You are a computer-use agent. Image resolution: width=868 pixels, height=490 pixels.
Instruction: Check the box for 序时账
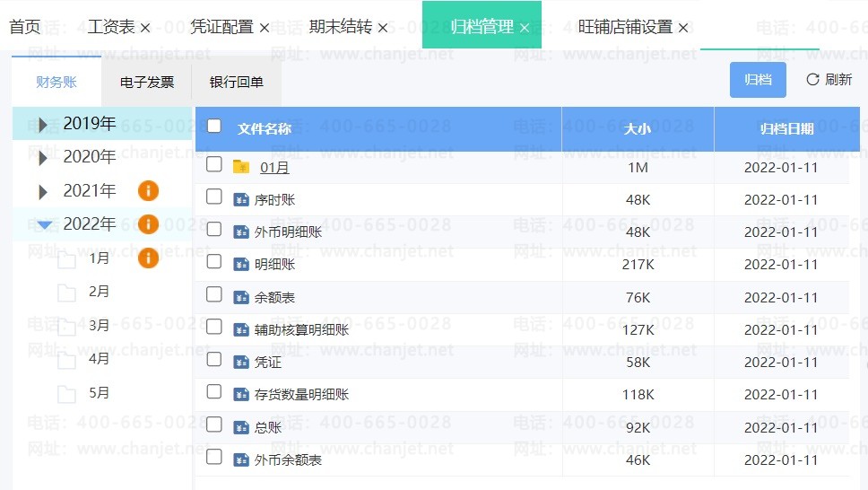pyautogui.click(x=214, y=197)
